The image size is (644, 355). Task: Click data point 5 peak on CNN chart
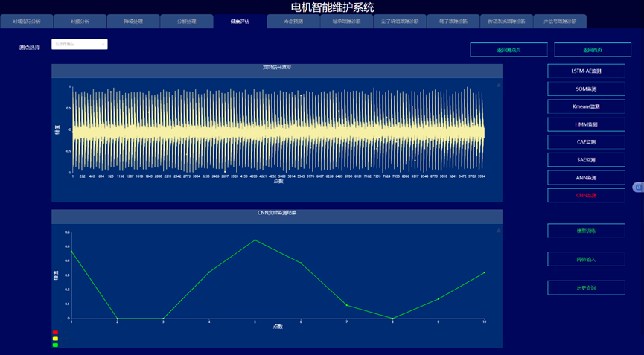pyautogui.click(x=255, y=240)
